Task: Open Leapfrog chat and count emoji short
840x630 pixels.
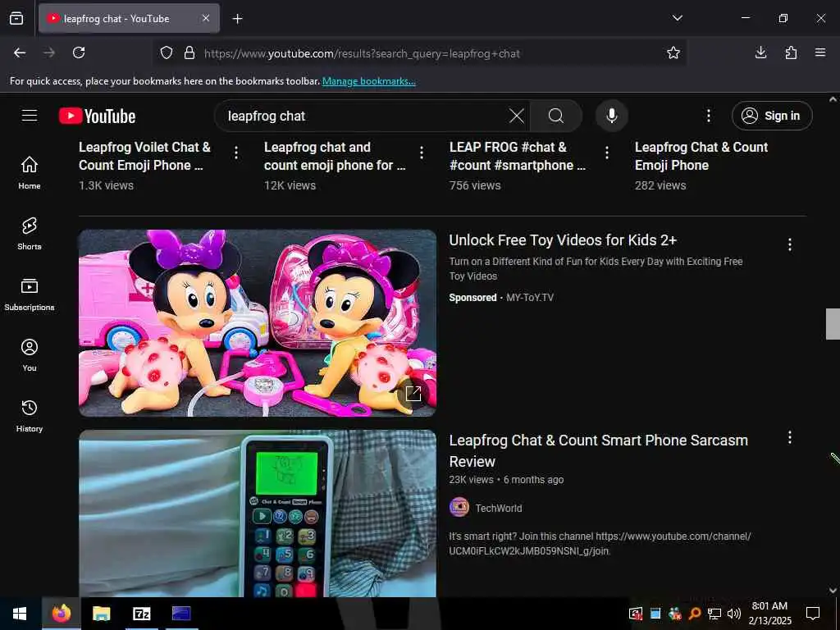Action: click(x=335, y=156)
